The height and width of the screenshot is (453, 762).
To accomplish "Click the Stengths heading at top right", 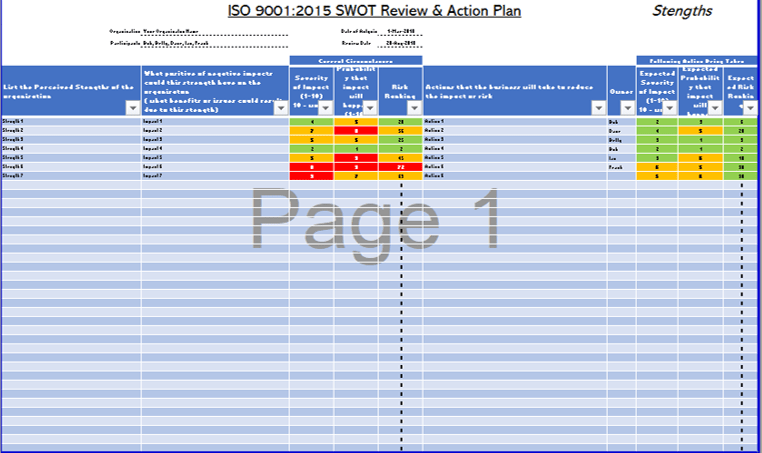I will 682,12.
